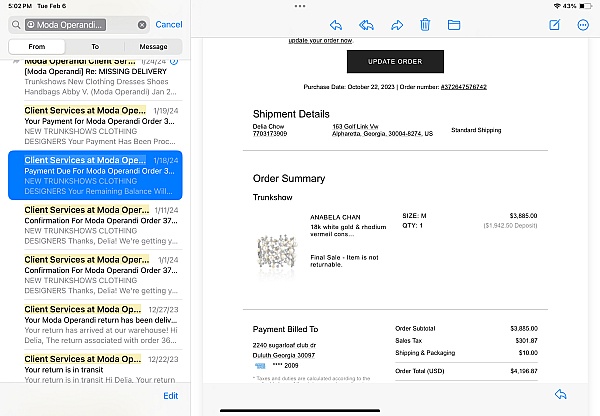This screenshot has height=416, width=600.
Task: Tap the bottom-right quick reply arrow
Action: [560, 395]
